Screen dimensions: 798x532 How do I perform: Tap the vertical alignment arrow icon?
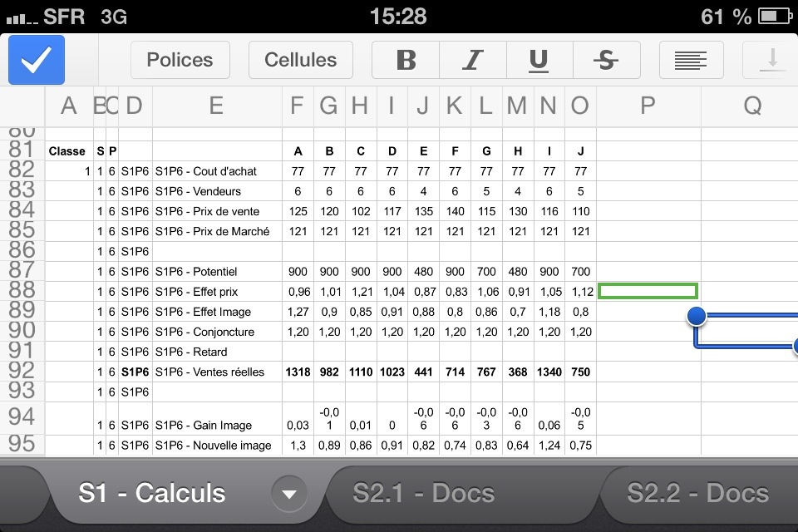772,60
